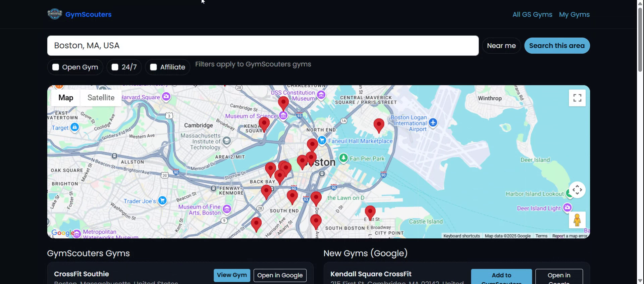Click New Gyms (Google) heading
This screenshot has height=284, width=644.
[365, 253]
